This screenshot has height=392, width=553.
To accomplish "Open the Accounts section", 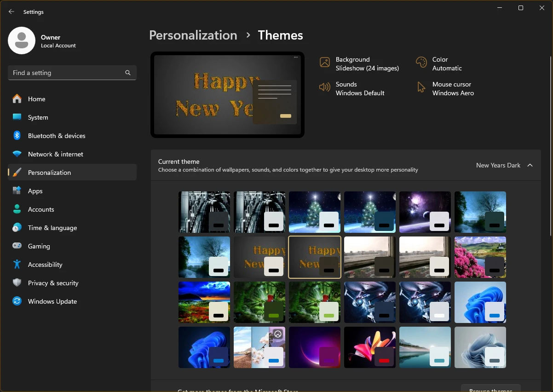I will tap(40, 209).
